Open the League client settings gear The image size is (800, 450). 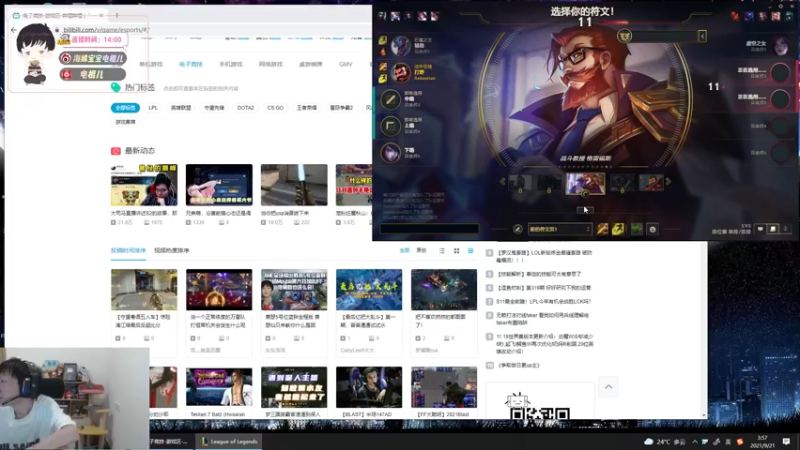point(781,7)
